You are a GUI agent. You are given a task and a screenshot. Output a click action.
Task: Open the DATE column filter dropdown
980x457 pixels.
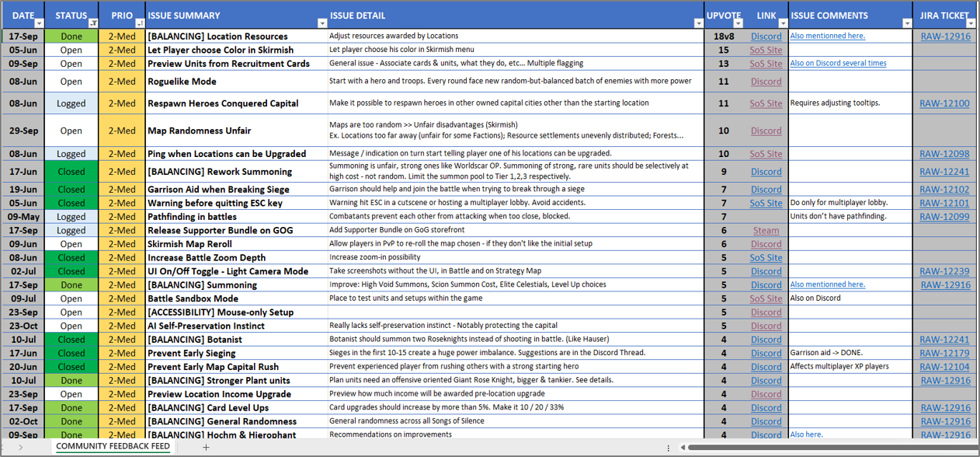(x=39, y=24)
